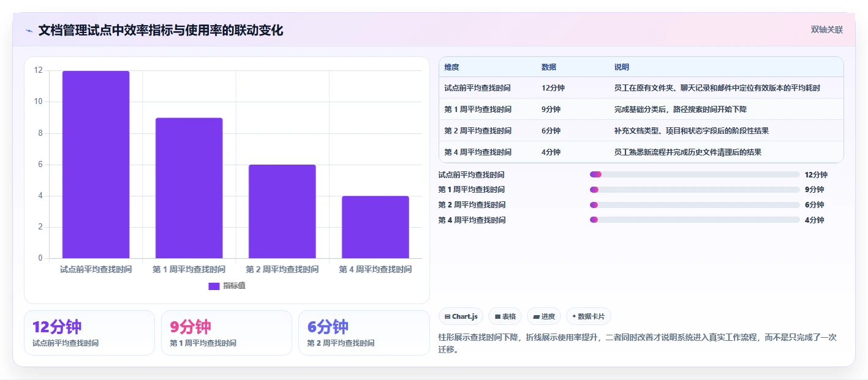This screenshot has width=868, height=380.
Task: Select the Chart.js tag chip
Action: pyautogui.click(x=461, y=316)
